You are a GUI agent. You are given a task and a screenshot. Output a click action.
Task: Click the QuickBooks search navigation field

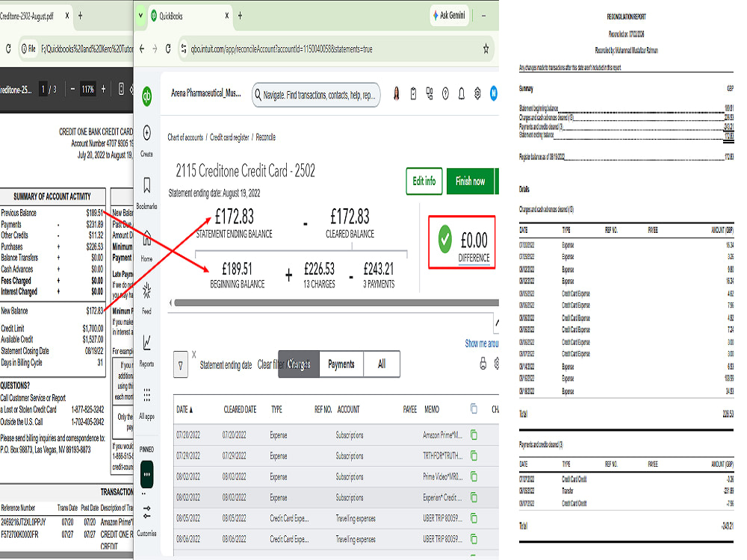316,95
